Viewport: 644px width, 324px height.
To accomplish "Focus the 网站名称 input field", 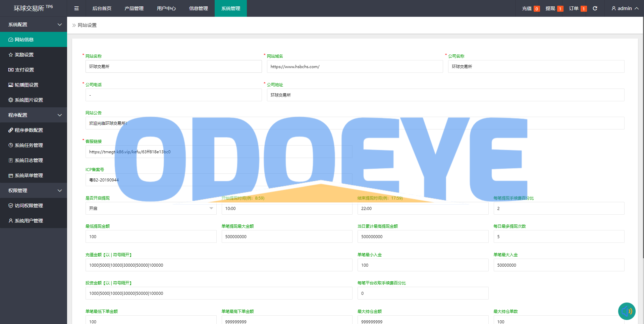I will point(174,66).
